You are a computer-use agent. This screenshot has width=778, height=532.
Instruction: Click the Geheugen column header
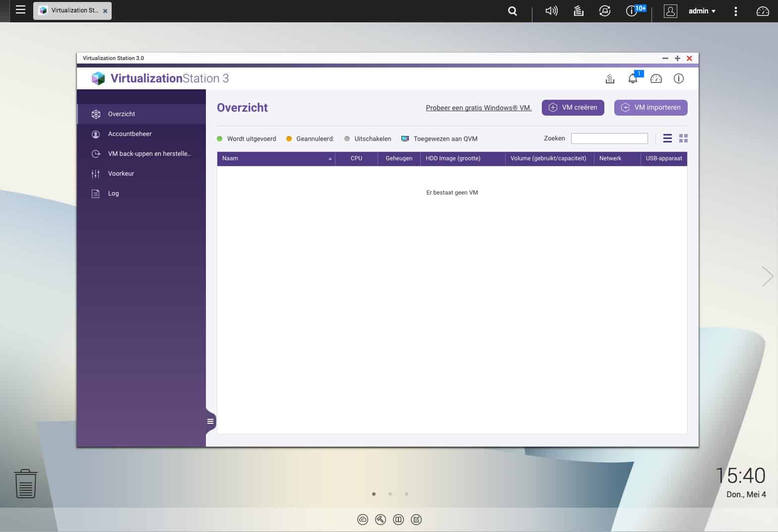pos(399,159)
